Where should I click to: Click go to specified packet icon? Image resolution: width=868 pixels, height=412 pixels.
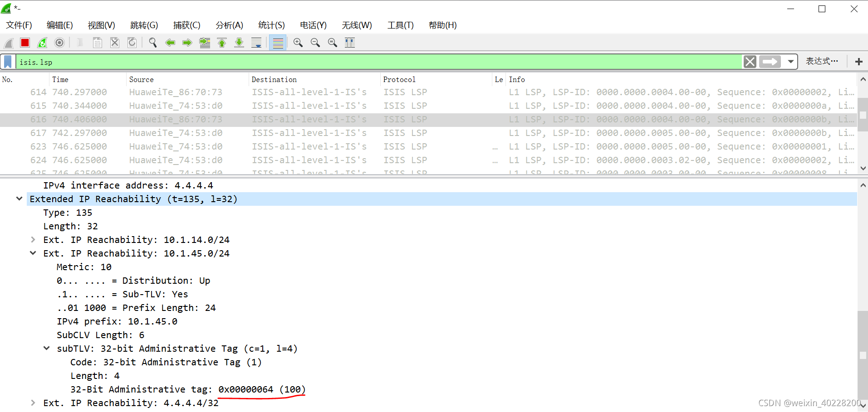tap(205, 43)
